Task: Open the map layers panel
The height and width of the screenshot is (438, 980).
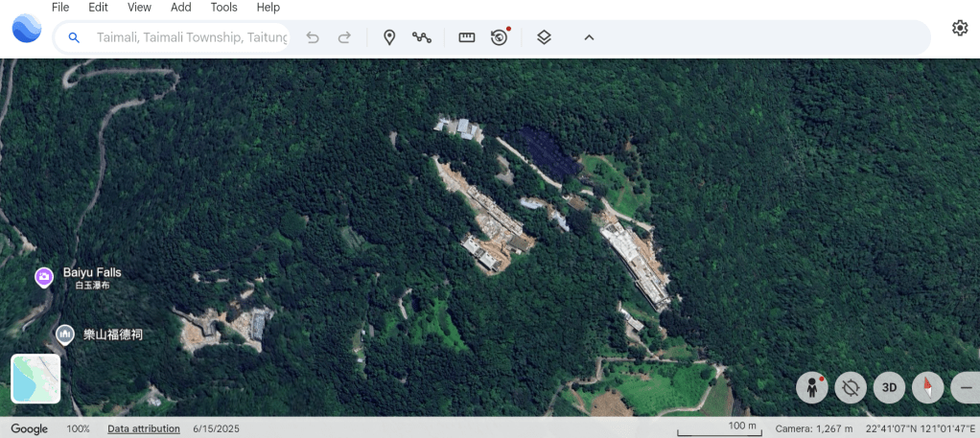Action: pos(544,37)
